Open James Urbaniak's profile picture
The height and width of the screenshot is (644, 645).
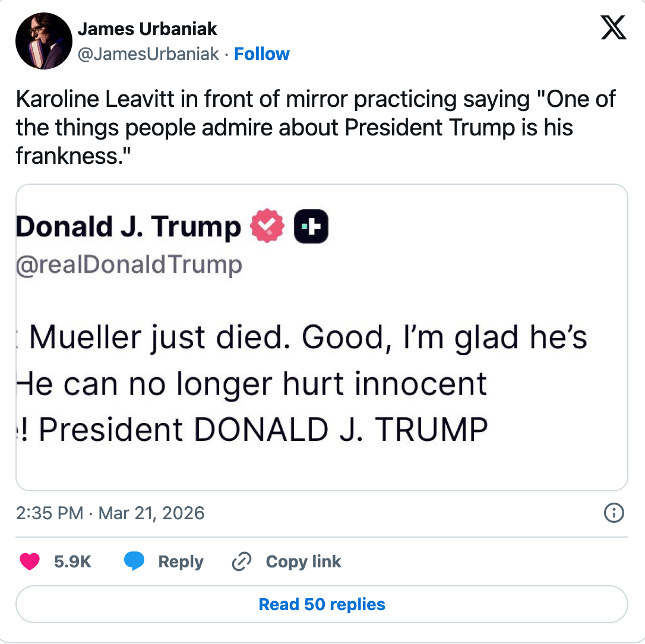pyautogui.click(x=44, y=42)
